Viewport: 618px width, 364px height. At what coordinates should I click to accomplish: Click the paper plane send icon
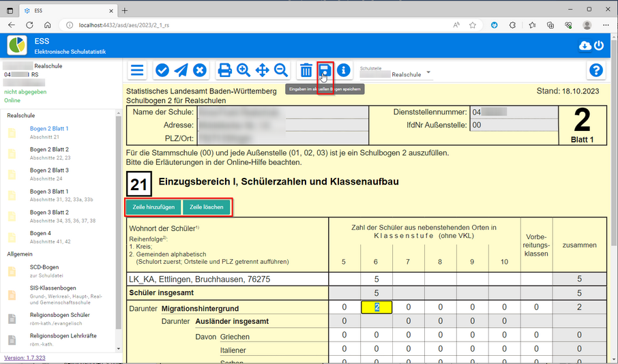click(181, 70)
